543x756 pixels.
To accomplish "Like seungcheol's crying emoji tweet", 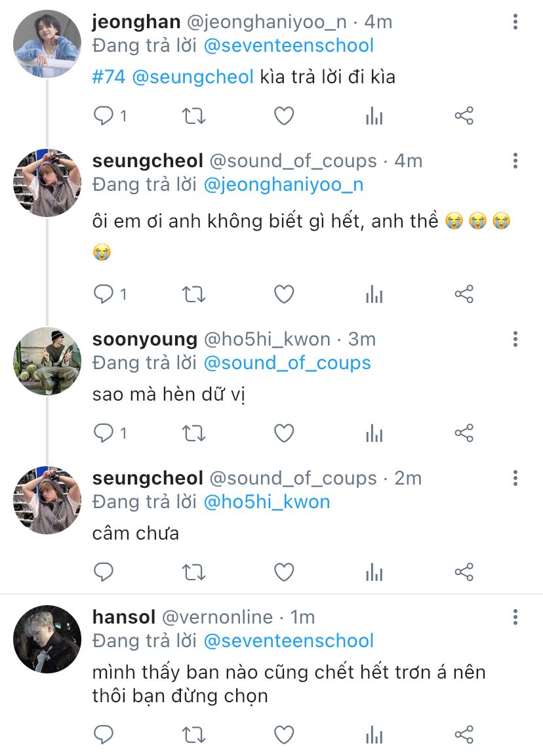I will point(283,294).
